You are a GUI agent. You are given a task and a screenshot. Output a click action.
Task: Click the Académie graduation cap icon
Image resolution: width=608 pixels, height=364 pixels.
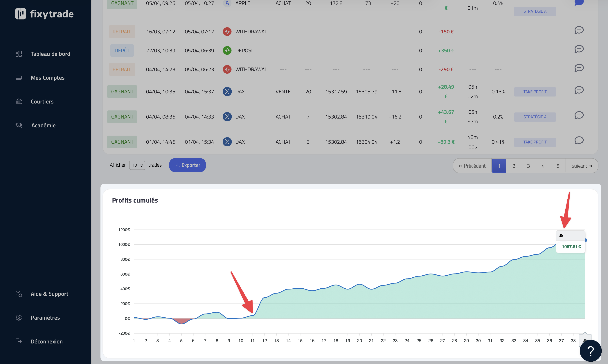19,125
